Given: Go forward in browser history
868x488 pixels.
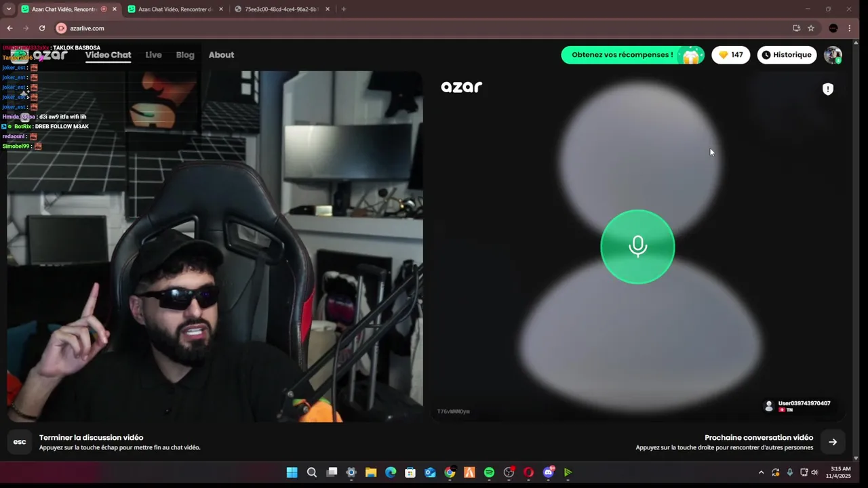Looking at the screenshot, I should pyautogui.click(x=26, y=28).
